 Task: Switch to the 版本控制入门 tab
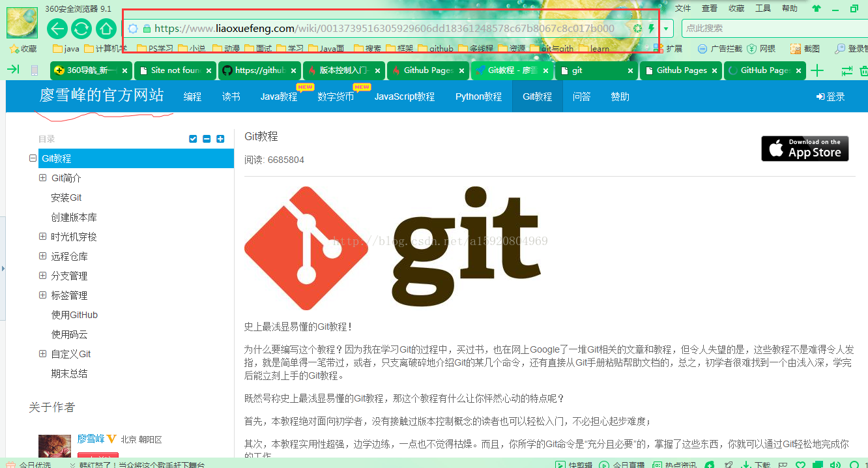(343, 70)
